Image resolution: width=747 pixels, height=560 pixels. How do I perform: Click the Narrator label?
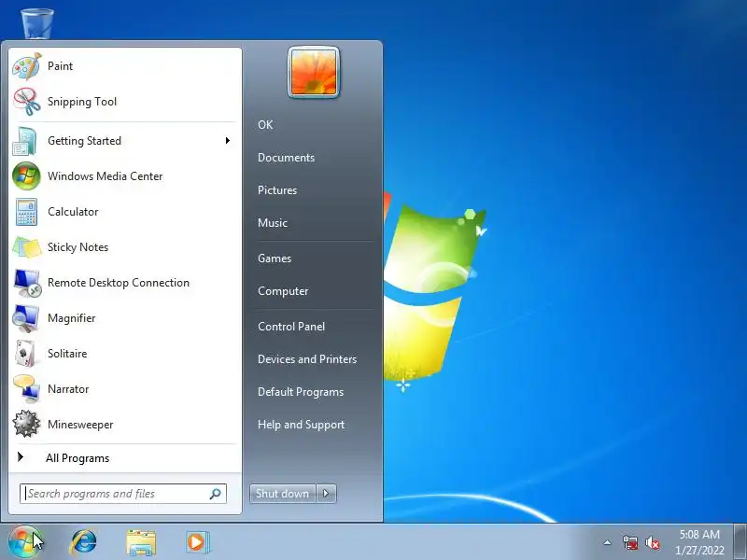click(x=68, y=389)
